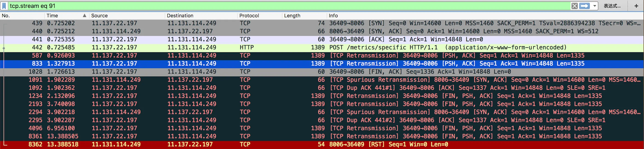
Task: Select packet 1028 FIN, ACK row
Action: 322,72
